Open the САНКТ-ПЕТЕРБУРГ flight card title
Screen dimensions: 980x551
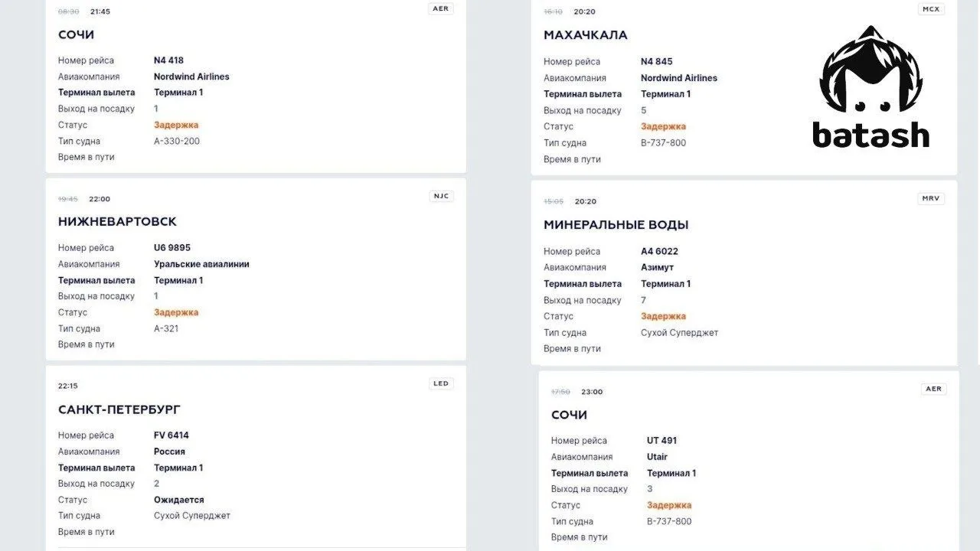pyautogui.click(x=119, y=409)
